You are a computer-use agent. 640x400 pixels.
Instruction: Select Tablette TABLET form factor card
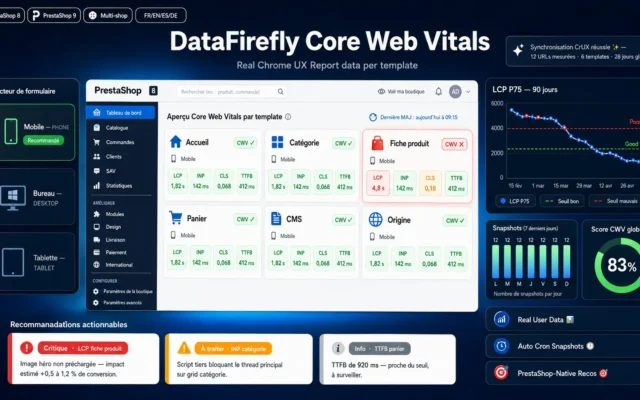pyautogui.click(x=37, y=262)
